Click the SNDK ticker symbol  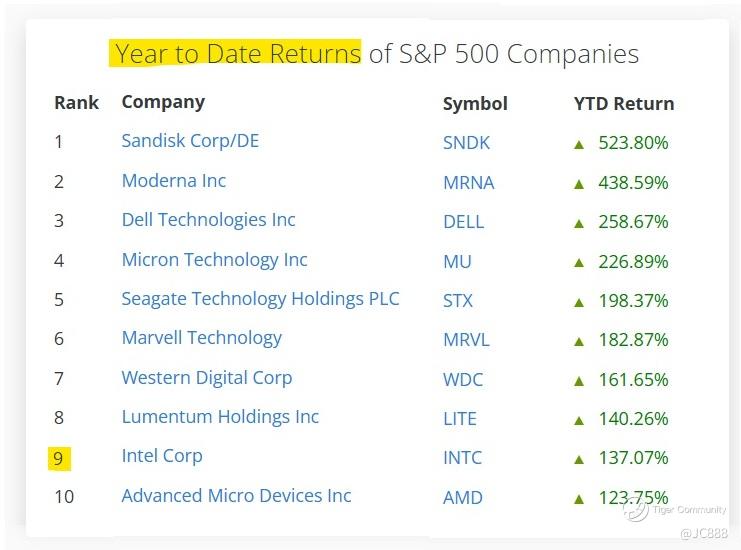(x=466, y=143)
